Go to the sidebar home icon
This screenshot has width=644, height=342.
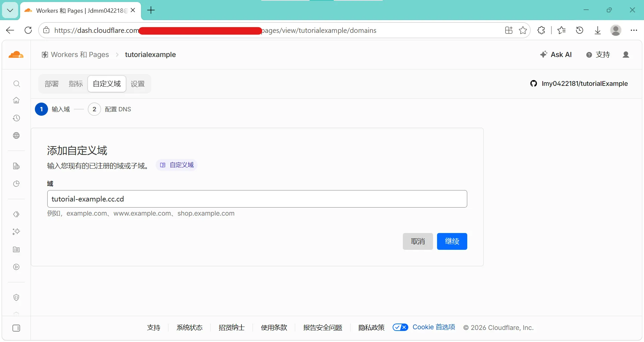pos(16,100)
